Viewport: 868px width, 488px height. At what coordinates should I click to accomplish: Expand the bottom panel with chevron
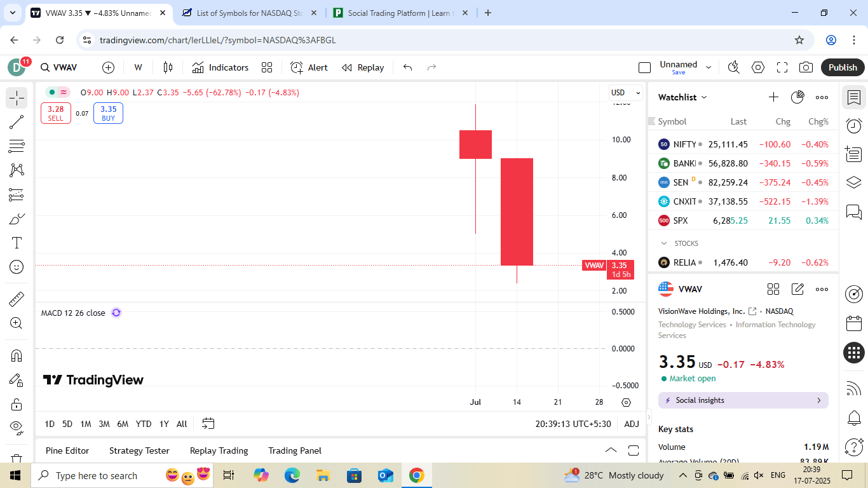coord(611,451)
